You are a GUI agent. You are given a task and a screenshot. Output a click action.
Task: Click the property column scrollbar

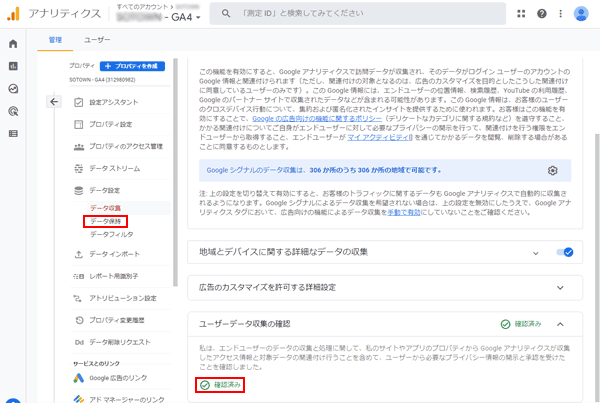(x=175, y=172)
